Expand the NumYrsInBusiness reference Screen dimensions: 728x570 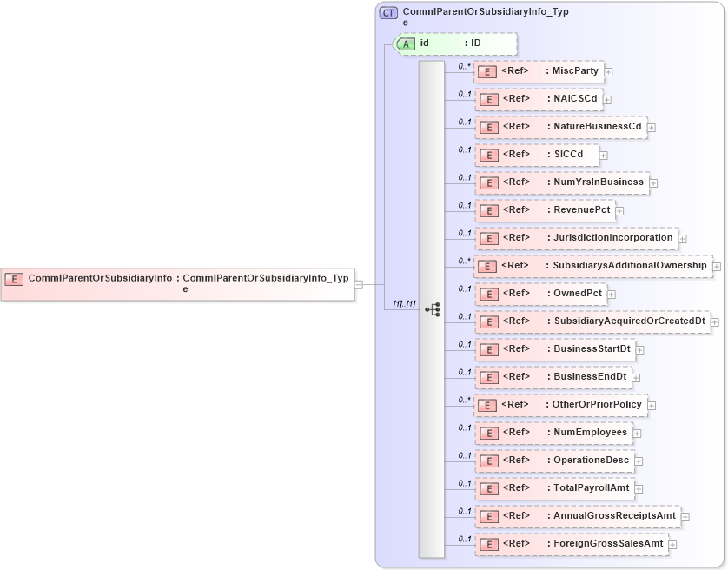click(652, 182)
